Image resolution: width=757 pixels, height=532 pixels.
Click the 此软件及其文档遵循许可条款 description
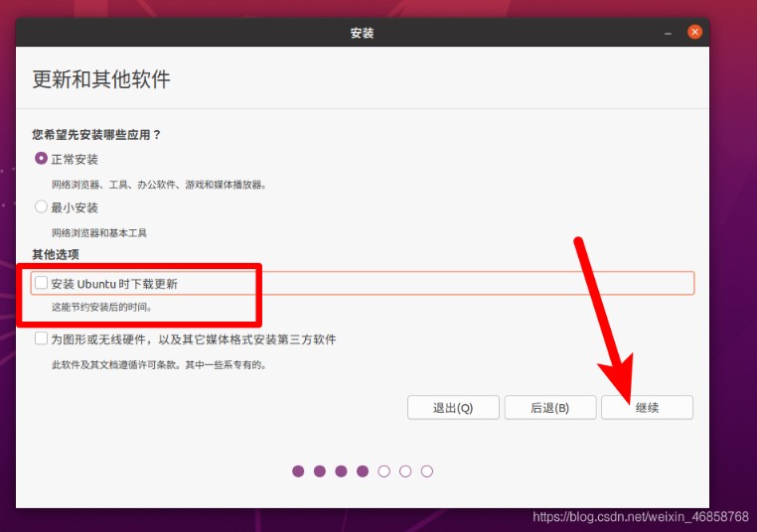coord(159,364)
